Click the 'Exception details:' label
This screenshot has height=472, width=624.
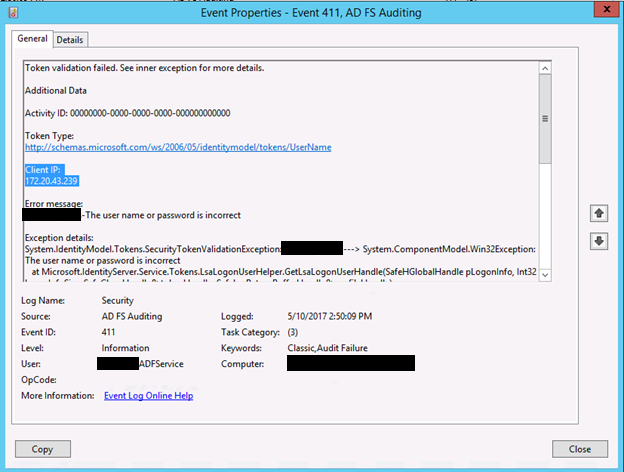click(59, 238)
